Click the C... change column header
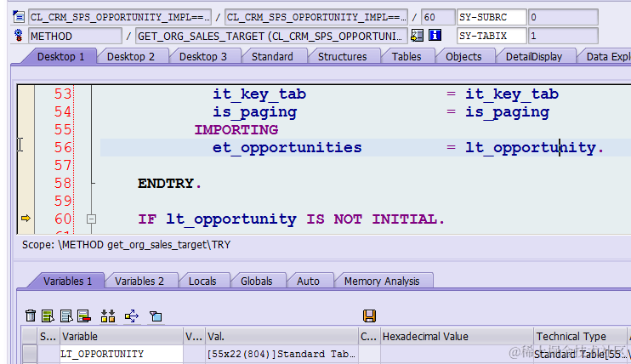This screenshot has height=364, width=631. click(x=369, y=336)
